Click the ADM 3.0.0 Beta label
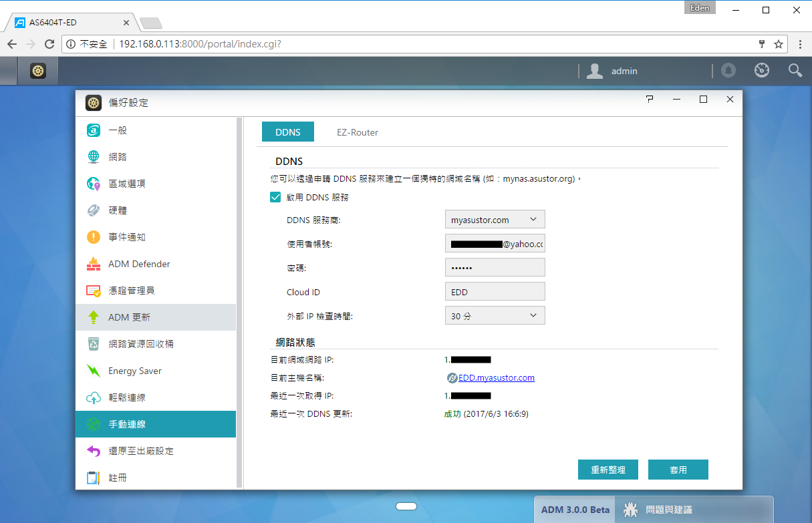 coord(575,510)
